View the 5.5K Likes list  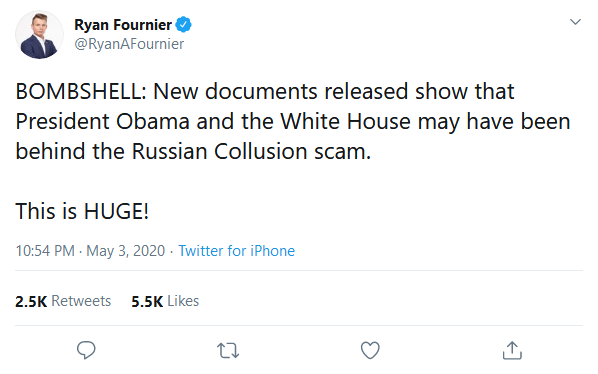(165, 301)
